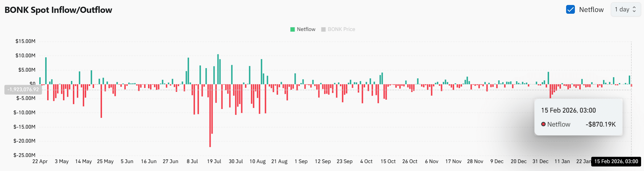Click the $10.00M y-axis label

point(25,56)
